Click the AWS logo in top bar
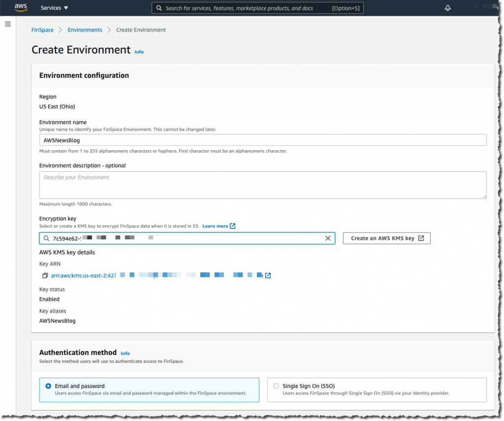 point(21,7)
